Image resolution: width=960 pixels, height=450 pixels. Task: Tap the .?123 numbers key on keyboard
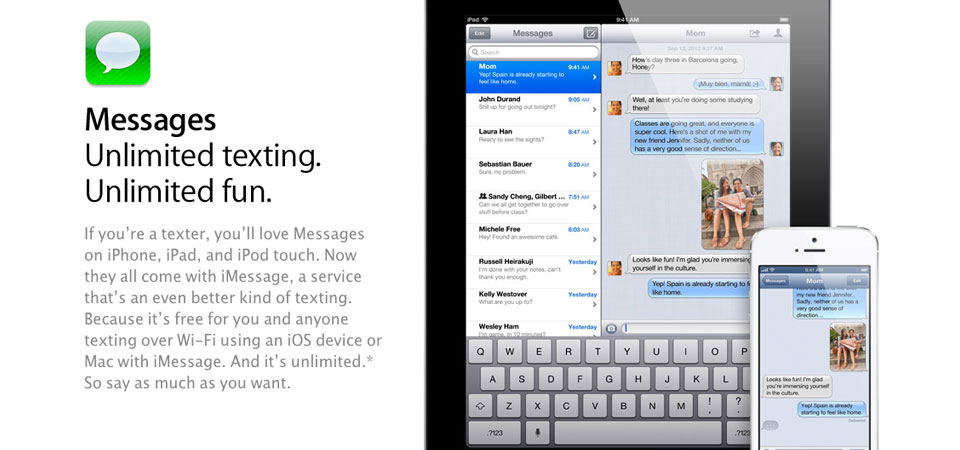pyautogui.click(x=495, y=433)
